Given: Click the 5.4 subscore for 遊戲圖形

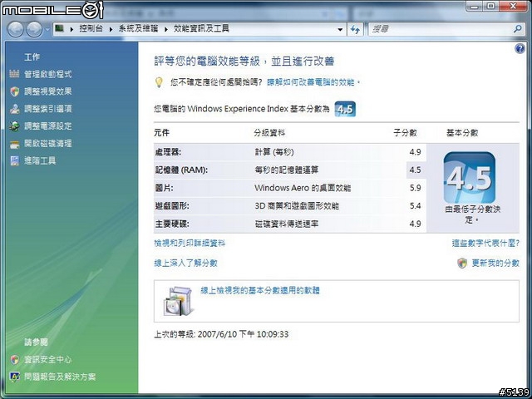Looking at the screenshot, I should click(416, 206).
